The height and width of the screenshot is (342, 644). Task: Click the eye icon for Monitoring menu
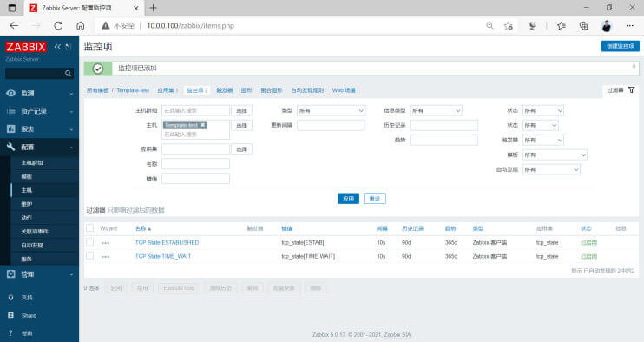coord(11,93)
